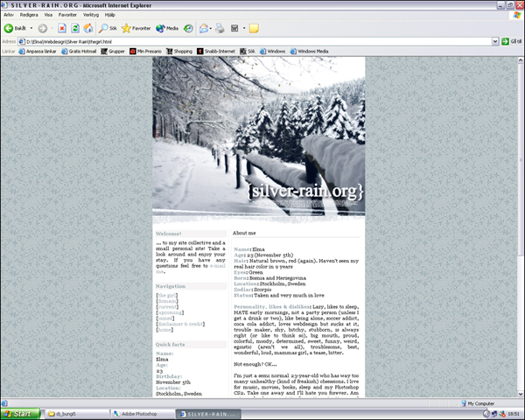
Task: Click the Forward arrow button
Action: coord(43,29)
